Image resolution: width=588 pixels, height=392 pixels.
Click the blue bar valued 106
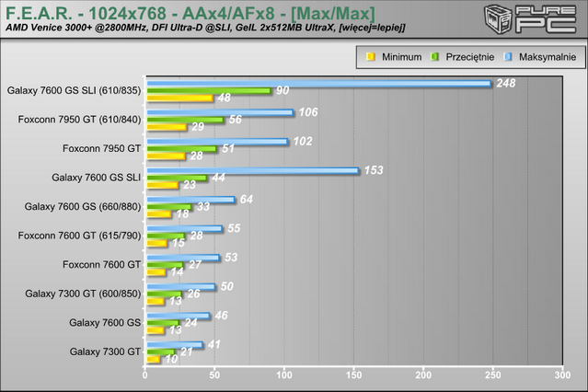click(x=220, y=112)
